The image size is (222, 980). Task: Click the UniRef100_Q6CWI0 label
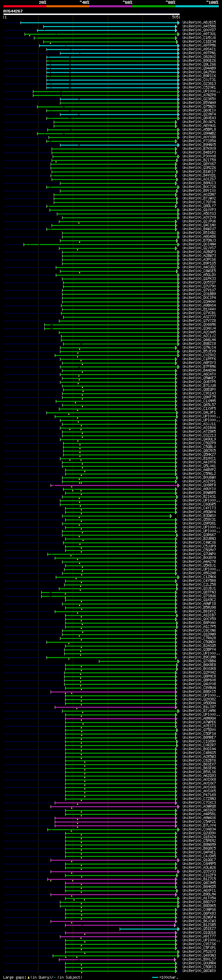[199, 971]
